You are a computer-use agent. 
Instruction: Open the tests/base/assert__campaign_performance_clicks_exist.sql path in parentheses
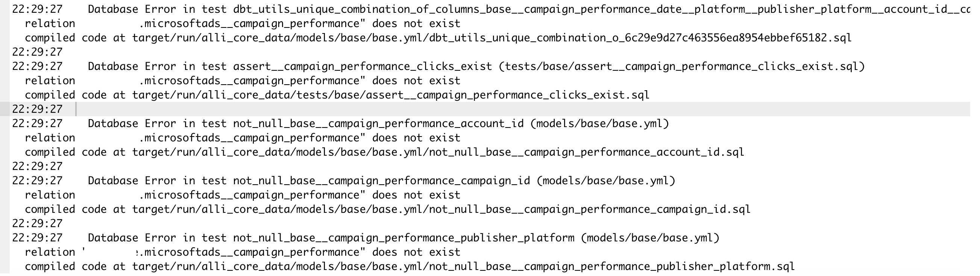(682, 67)
